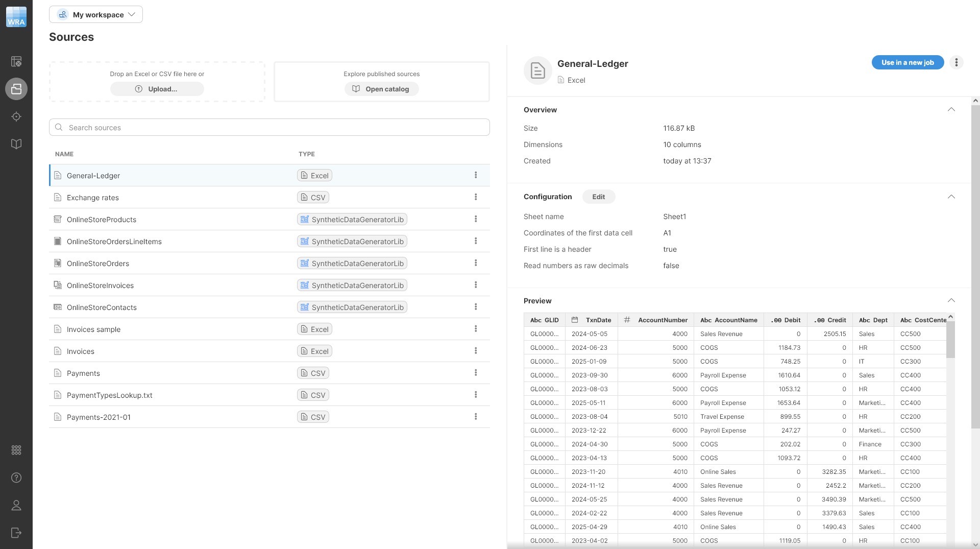The width and height of the screenshot is (980, 549).
Task: Collapse the Preview section
Action: coord(951,300)
